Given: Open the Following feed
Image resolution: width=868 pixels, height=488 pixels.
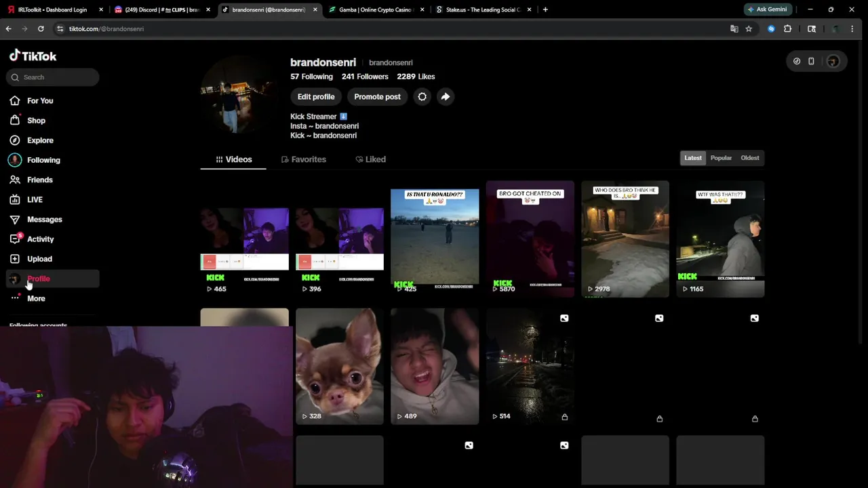Looking at the screenshot, I should click(x=43, y=160).
